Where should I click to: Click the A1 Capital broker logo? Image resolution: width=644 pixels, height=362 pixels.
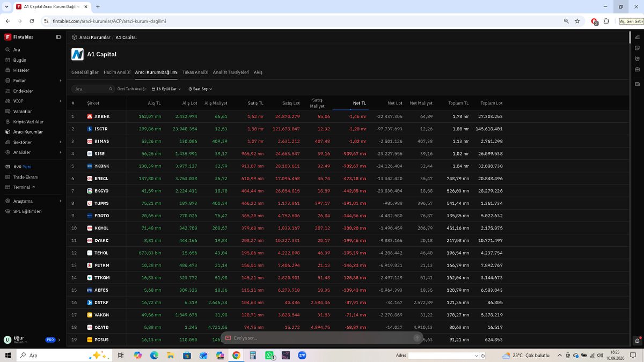77,54
